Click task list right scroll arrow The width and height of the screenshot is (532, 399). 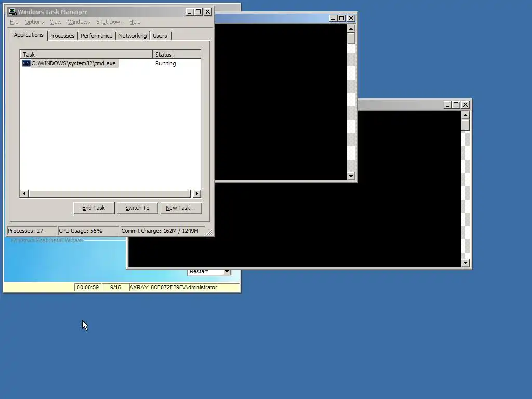click(x=197, y=194)
